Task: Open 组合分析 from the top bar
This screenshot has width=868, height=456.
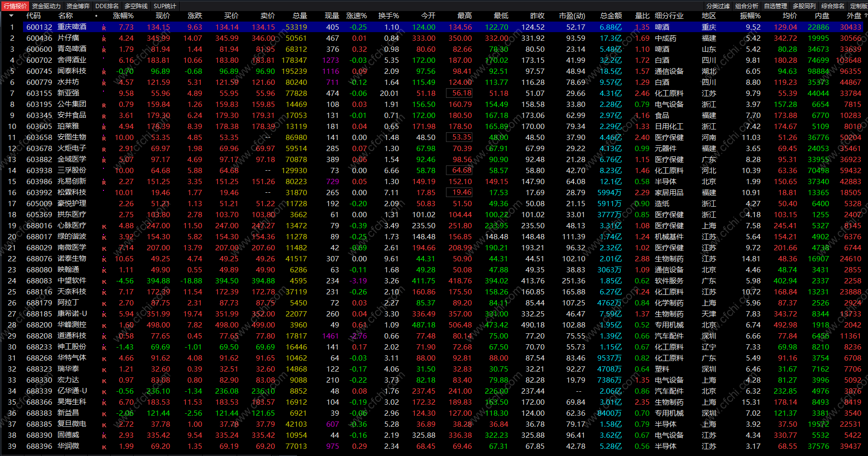Action: pyautogui.click(x=747, y=6)
